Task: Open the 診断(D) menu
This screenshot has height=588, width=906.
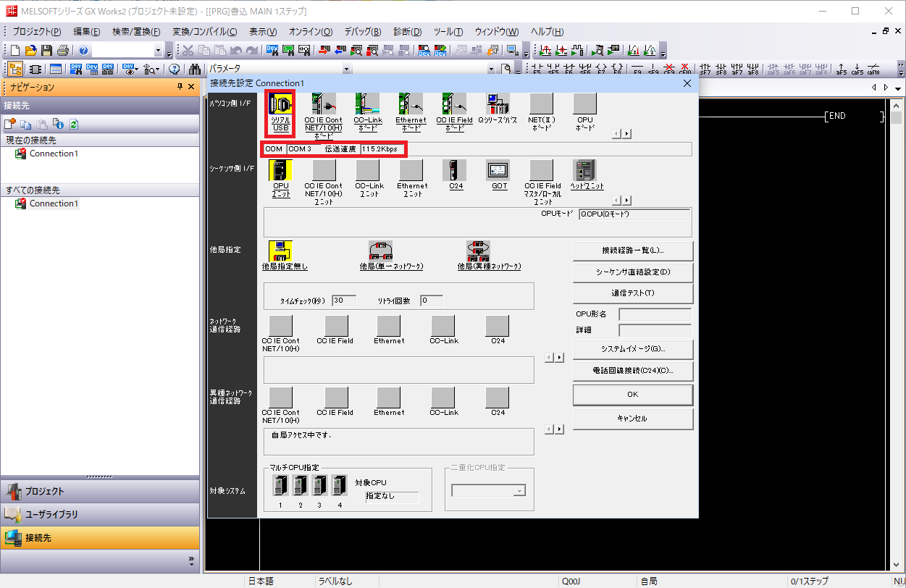Action: 407,32
